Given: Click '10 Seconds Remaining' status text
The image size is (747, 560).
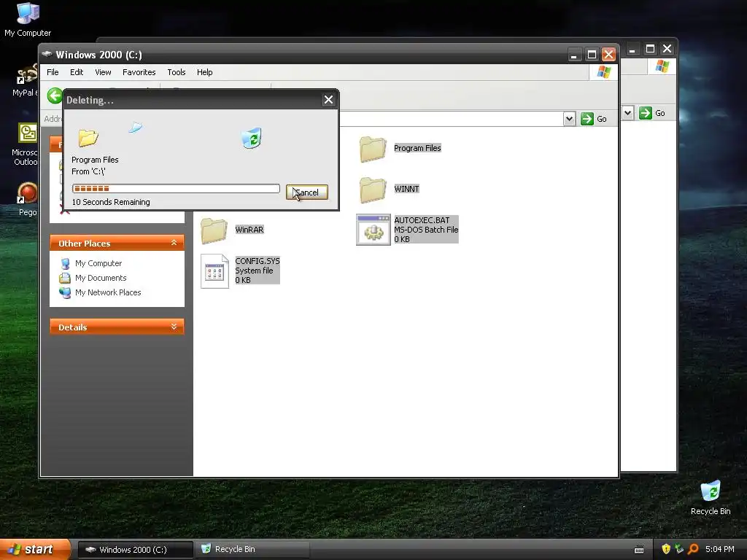Looking at the screenshot, I should click(x=111, y=203).
